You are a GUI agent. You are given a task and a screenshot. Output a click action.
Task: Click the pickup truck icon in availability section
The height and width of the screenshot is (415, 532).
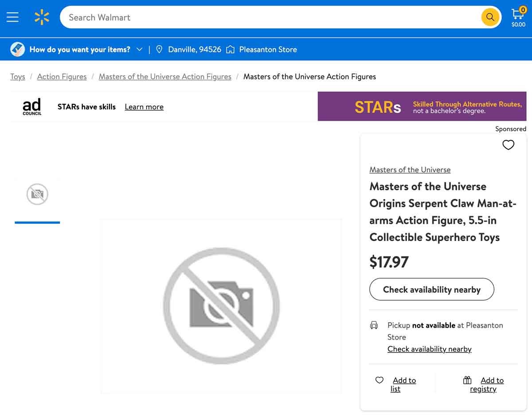click(x=374, y=325)
